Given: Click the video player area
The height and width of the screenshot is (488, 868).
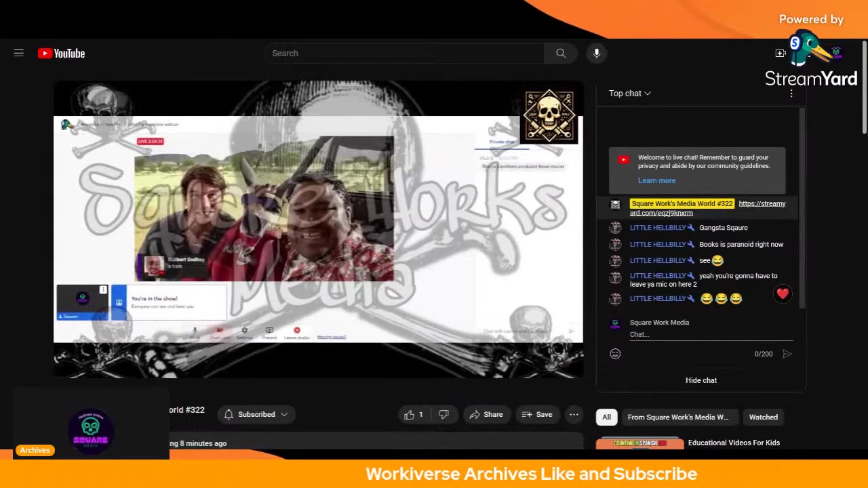Looking at the screenshot, I should pyautogui.click(x=318, y=229).
